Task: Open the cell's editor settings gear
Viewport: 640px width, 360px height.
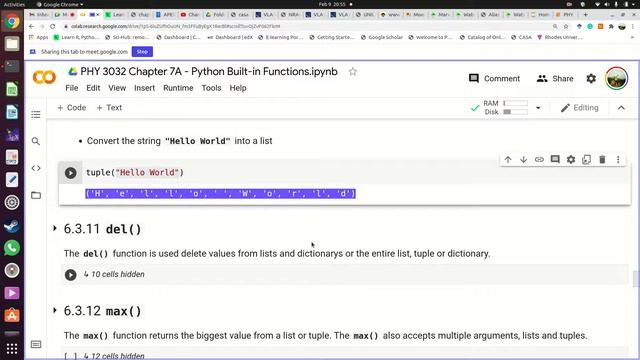Action: tap(571, 160)
